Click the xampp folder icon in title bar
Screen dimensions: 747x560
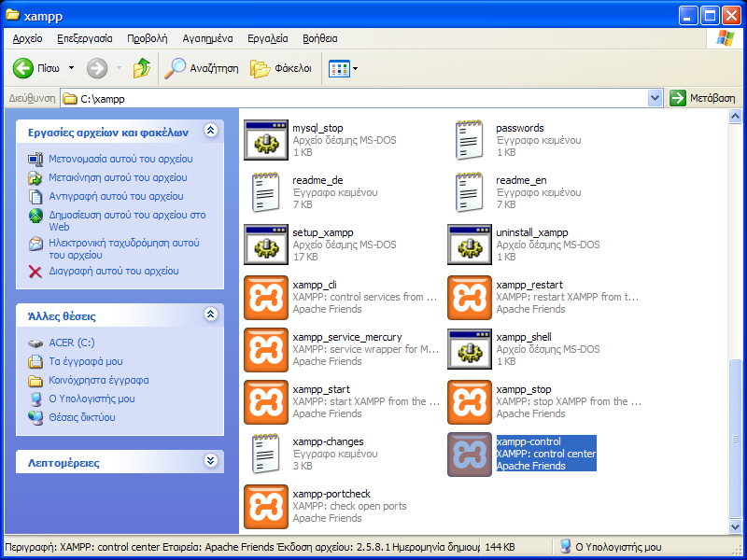pos(12,15)
